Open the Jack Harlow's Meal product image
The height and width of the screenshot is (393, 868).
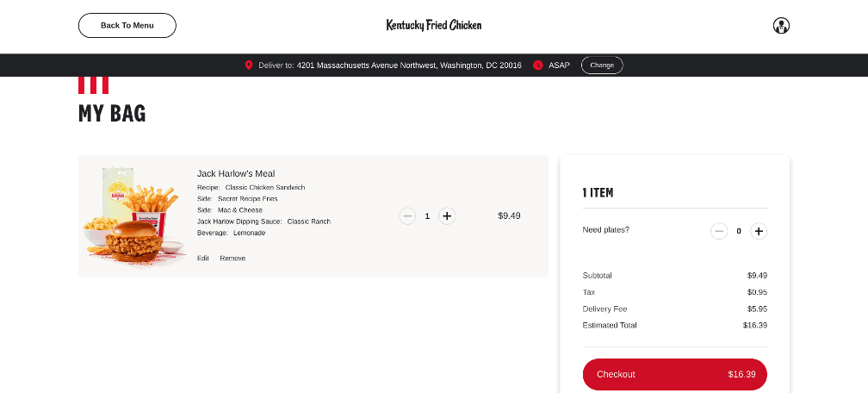[x=133, y=216]
